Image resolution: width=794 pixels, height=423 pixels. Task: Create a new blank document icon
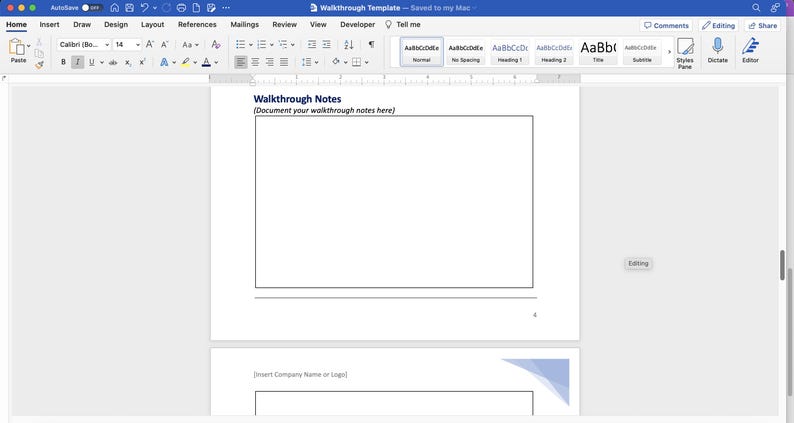tap(196, 8)
